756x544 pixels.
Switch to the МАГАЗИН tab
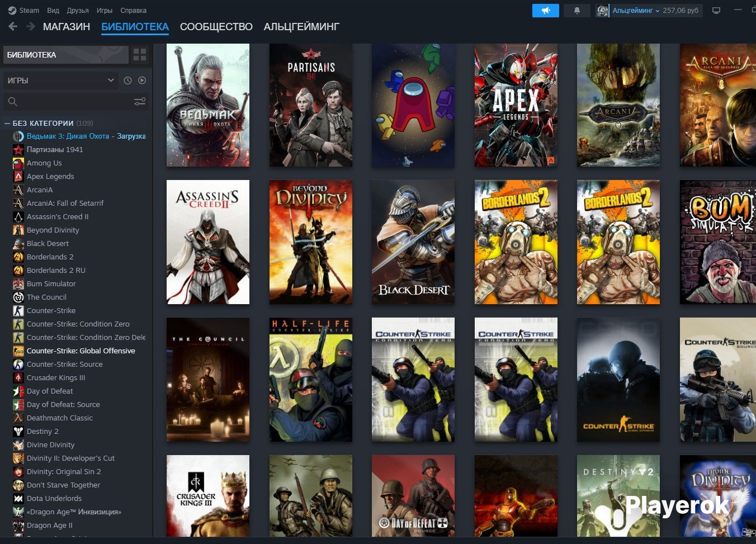pyautogui.click(x=67, y=26)
